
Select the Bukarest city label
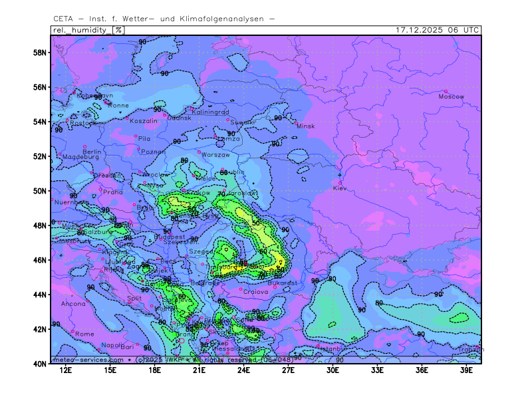click(x=283, y=283)
